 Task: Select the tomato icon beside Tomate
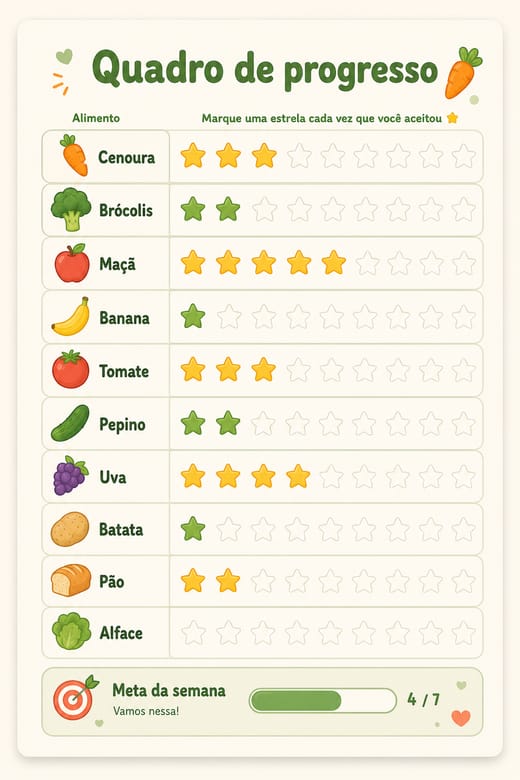71,369
